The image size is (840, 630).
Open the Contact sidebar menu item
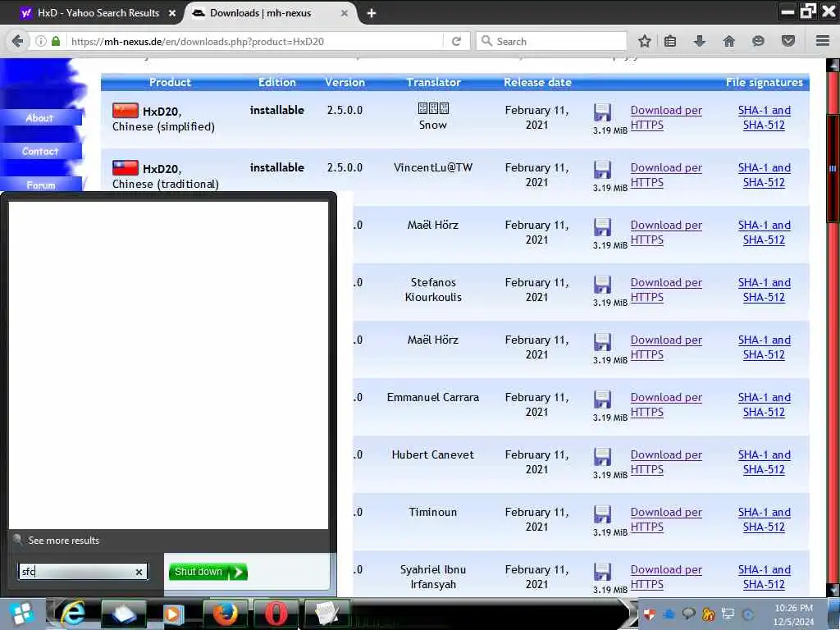coord(39,152)
